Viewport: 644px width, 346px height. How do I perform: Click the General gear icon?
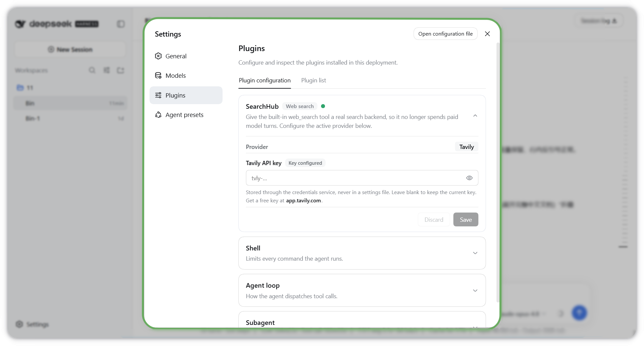click(x=158, y=56)
